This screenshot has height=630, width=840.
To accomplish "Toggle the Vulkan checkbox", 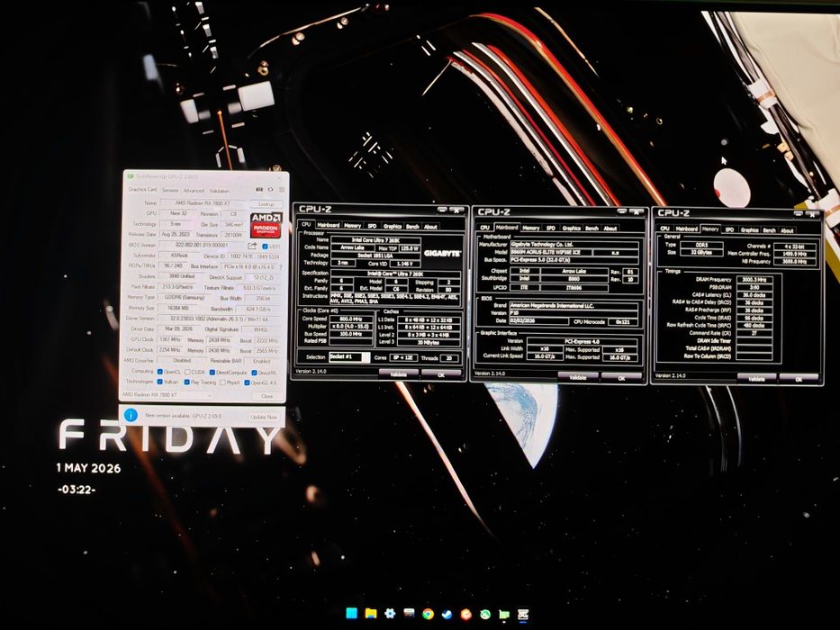I will coord(159,382).
